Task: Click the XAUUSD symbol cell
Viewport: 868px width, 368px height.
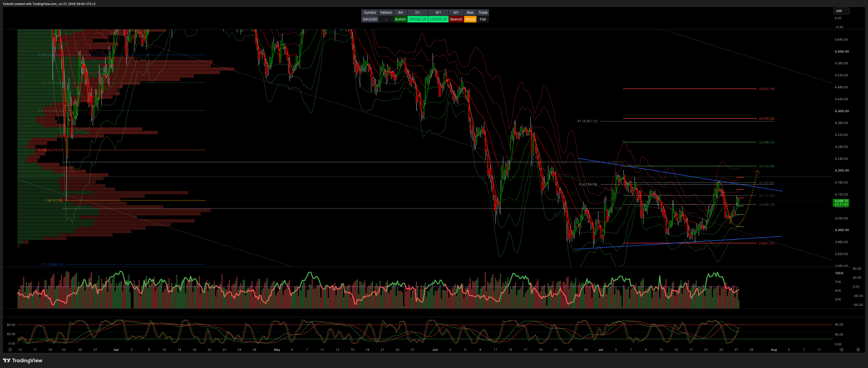Action: tap(370, 19)
